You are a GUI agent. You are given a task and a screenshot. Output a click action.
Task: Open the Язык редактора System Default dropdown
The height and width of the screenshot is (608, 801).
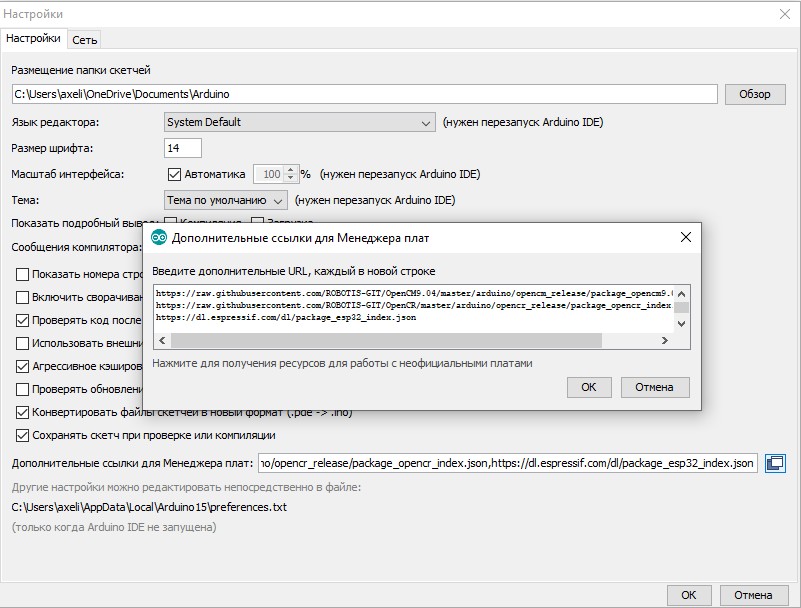coord(298,122)
